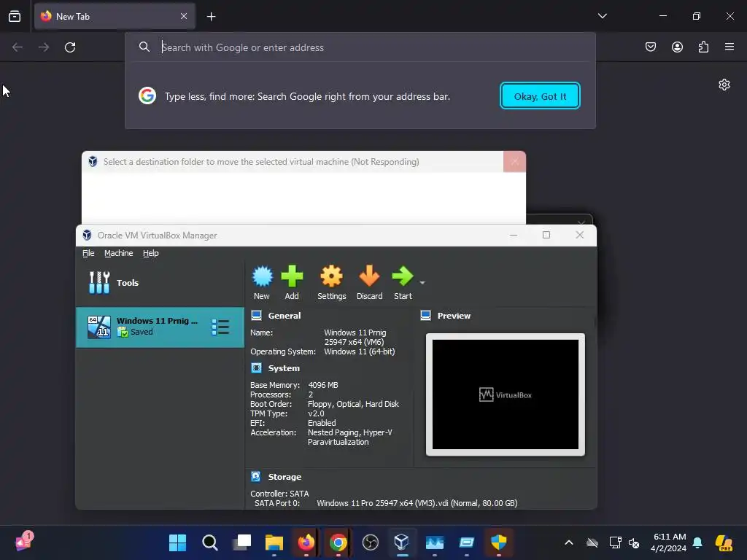Image resolution: width=747 pixels, height=560 pixels.
Task: Start the VM with green arrow
Action: pyautogui.click(x=403, y=276)
